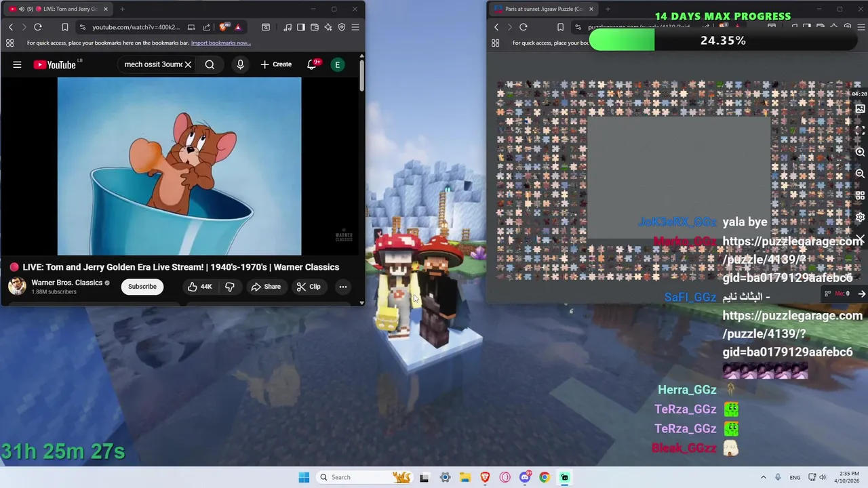This screenshot has height=488, width=868.
Task: Open the Windows Start menu
Action: 304,477
